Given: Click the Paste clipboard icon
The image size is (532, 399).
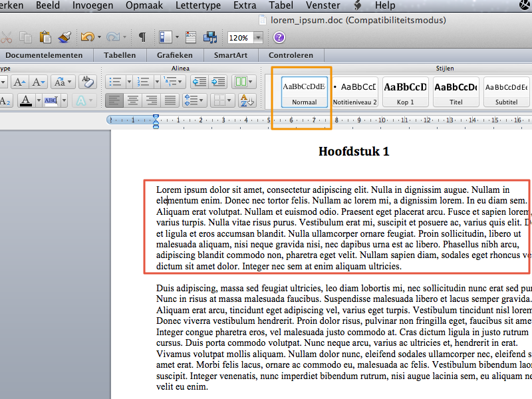Looking at the screenshot, I should point(45,37).
